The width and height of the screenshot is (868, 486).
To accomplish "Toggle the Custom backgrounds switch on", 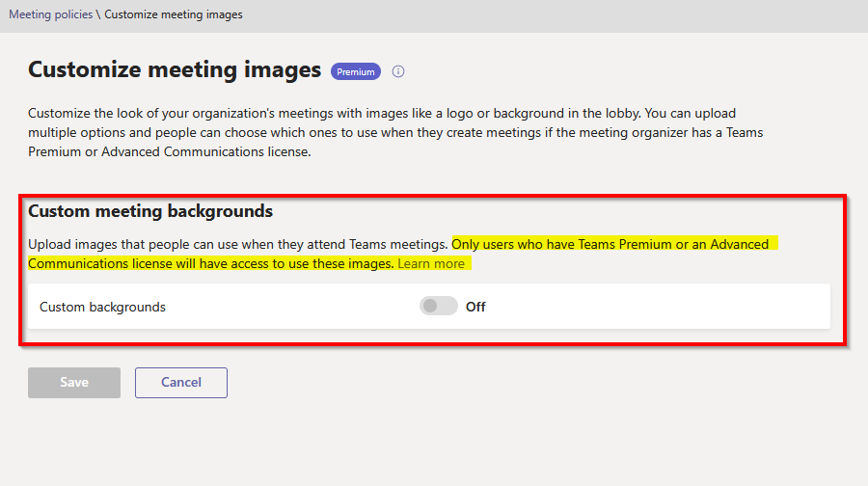I will 439,306.
